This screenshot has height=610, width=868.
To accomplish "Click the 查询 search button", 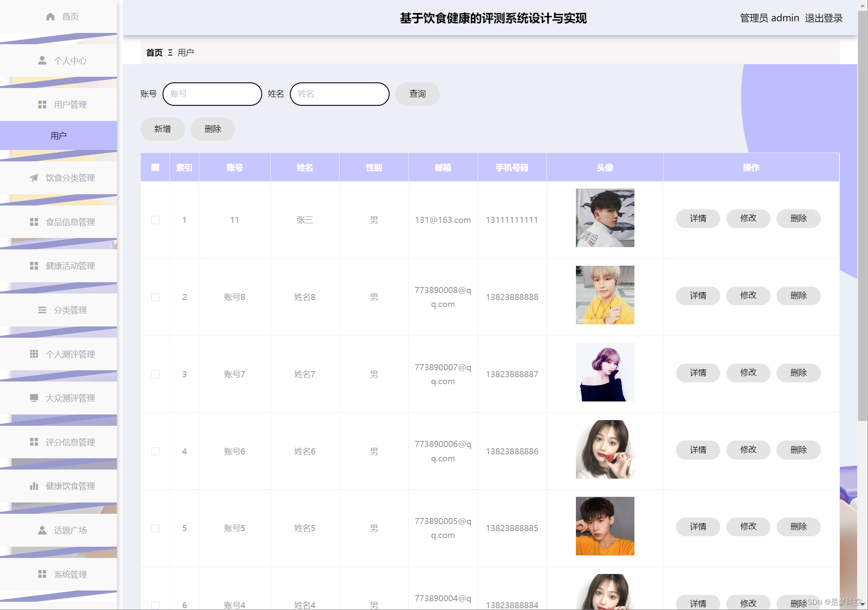I will tap(417, 94).
